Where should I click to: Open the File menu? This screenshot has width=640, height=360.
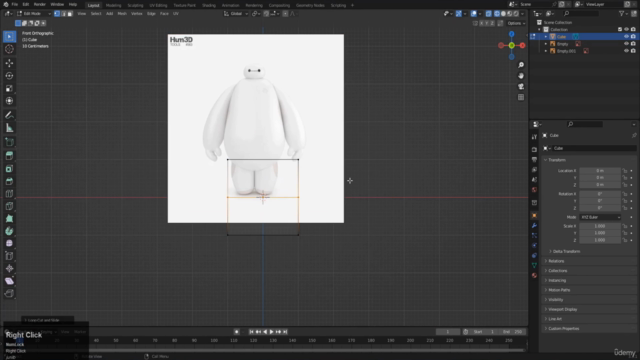pyautogui.click(x=15, y=4)
